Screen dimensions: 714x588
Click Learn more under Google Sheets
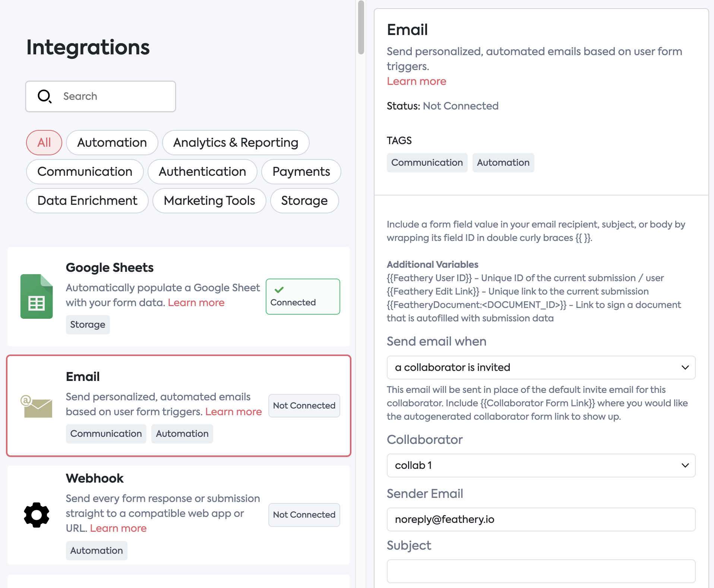[196, 302]
